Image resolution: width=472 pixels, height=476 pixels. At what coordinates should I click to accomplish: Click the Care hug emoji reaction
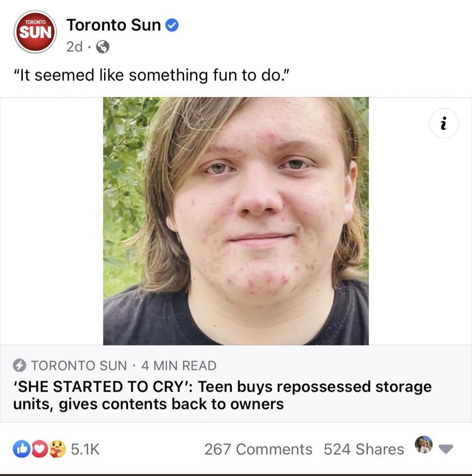pos(57,449)
